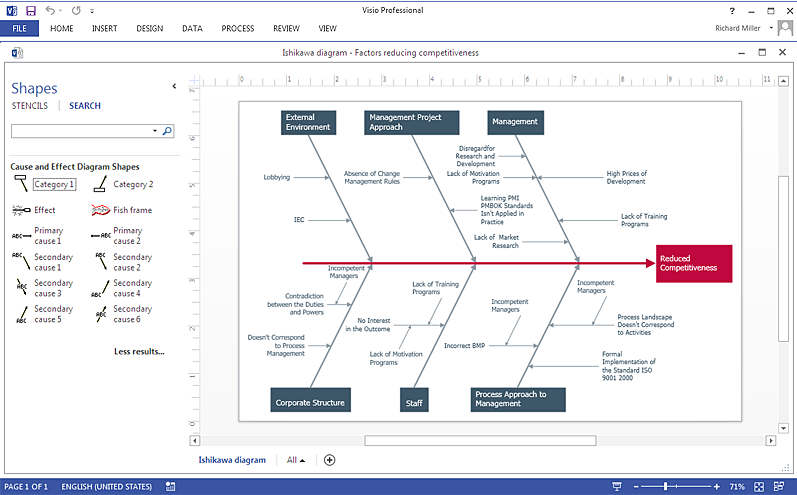Switch to the INSERT ribbon tab
This screenshot has width=797, height=495.
[x=105, y=28]
